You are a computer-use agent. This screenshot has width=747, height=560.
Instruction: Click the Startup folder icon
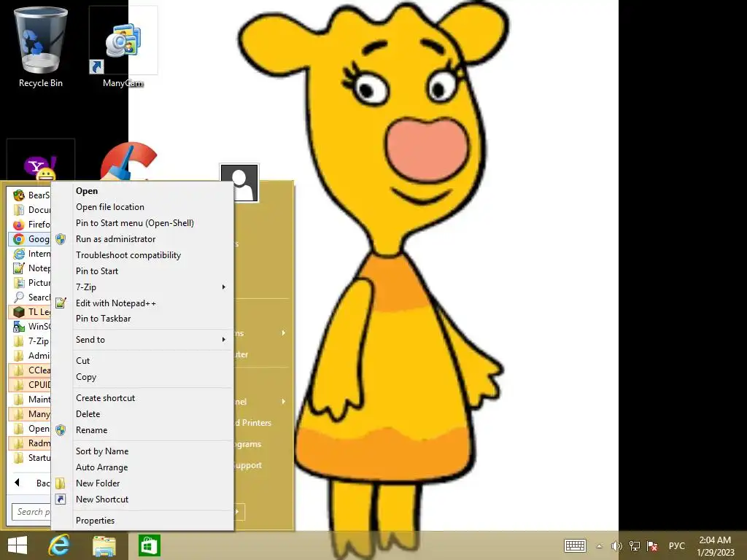[x=19, y=458]
